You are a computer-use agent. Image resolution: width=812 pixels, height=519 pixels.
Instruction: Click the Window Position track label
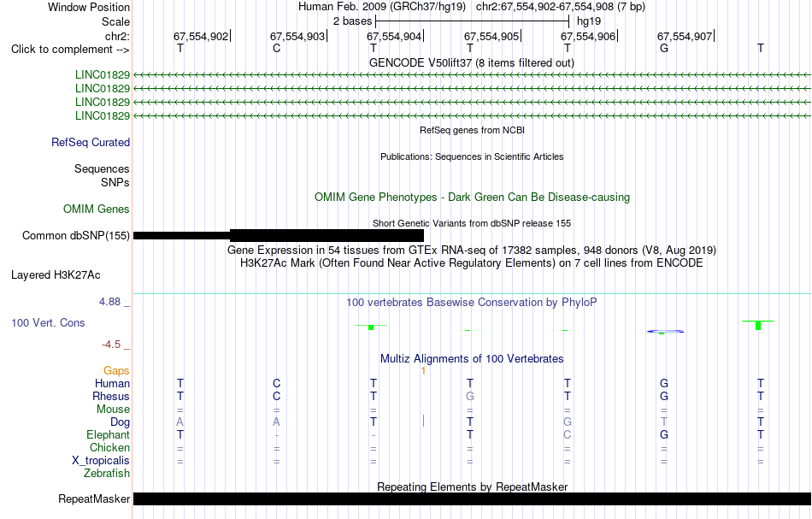pos(89,7)
